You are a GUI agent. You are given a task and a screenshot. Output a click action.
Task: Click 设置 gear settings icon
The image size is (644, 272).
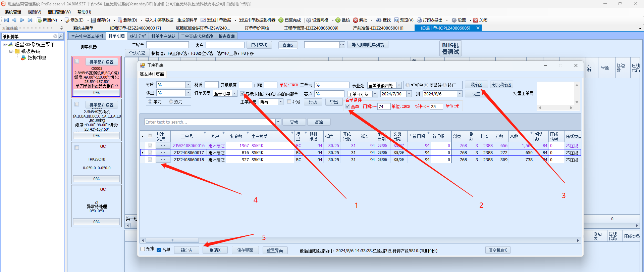[x=454, y=20]
